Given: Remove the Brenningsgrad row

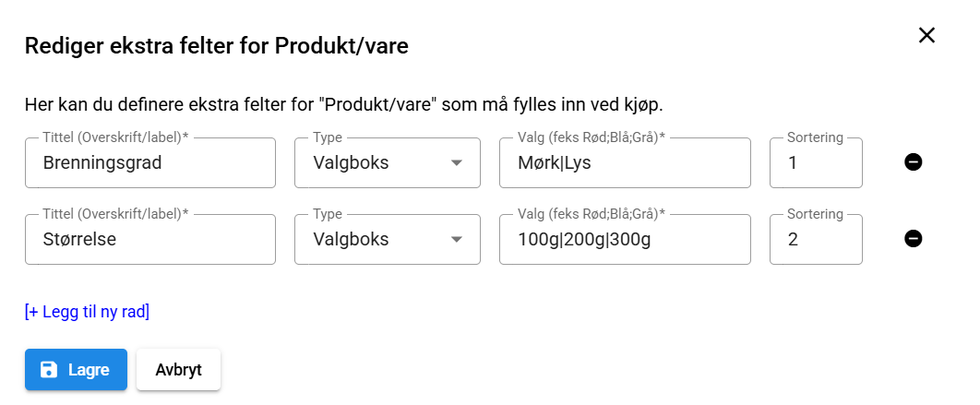Looking at the screenshot, I should (x=914, y=163).
